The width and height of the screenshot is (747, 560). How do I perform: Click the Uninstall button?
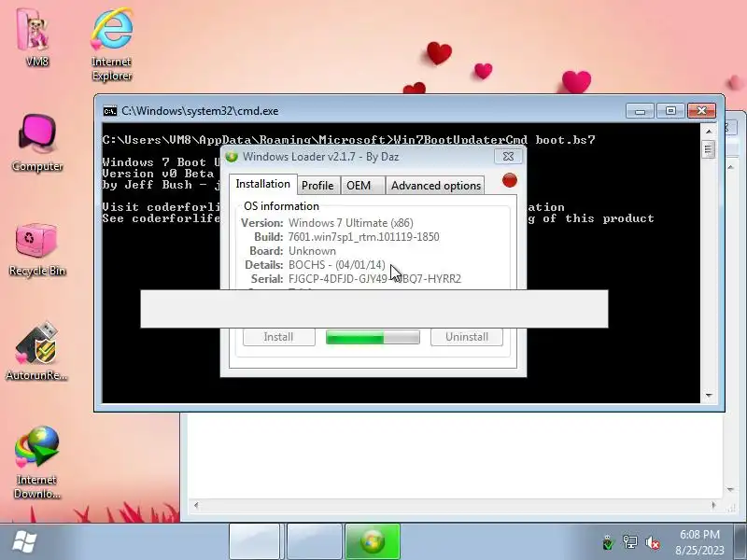tap(466, 337)
